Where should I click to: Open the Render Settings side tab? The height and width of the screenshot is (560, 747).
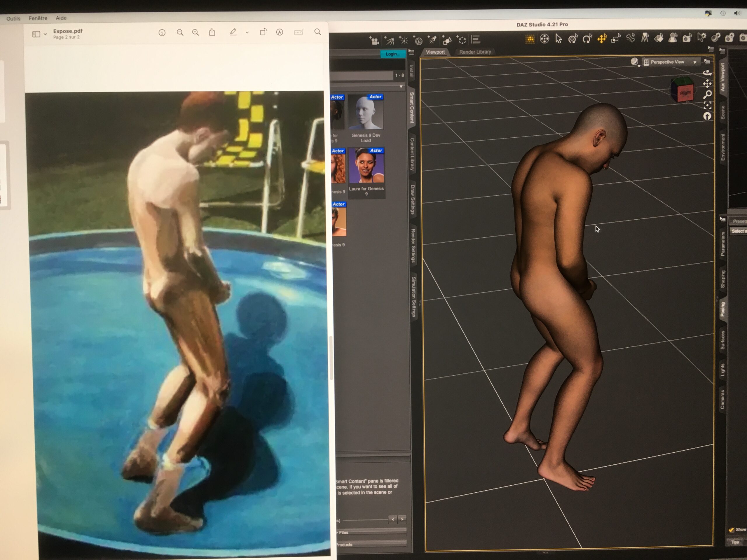(x=413, y=245)
